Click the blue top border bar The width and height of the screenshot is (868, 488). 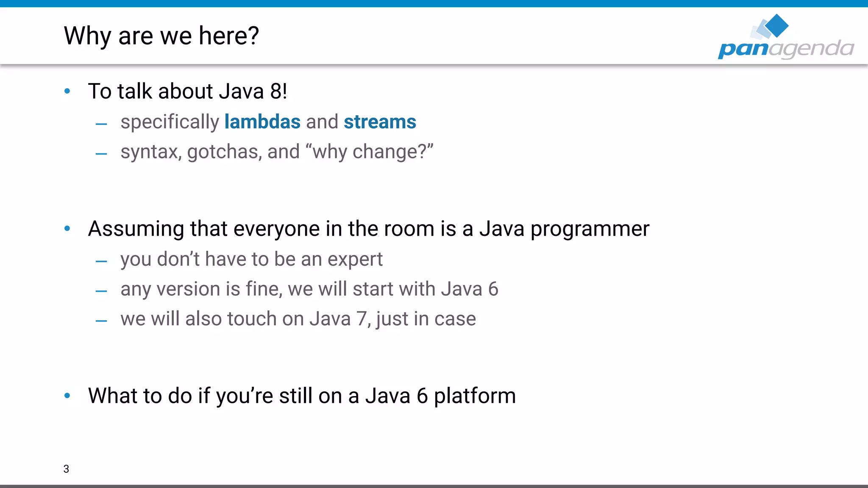coord(434,3)
